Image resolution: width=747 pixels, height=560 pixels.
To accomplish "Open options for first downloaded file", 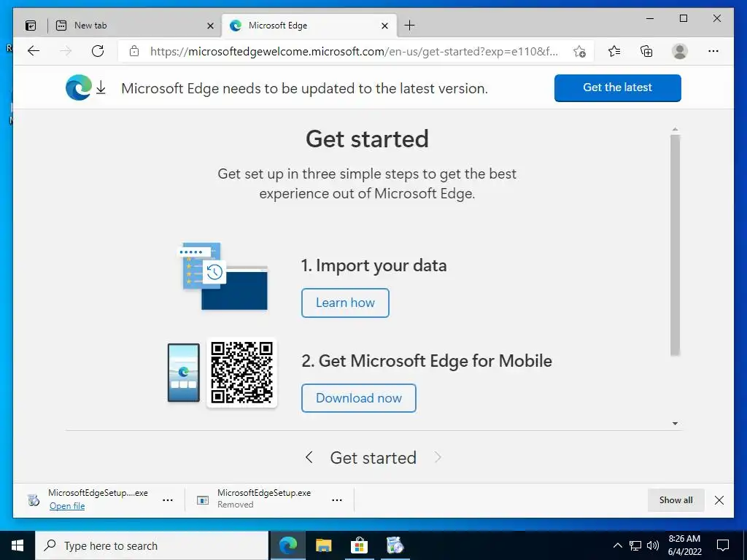I will click(x=168, y=500).
